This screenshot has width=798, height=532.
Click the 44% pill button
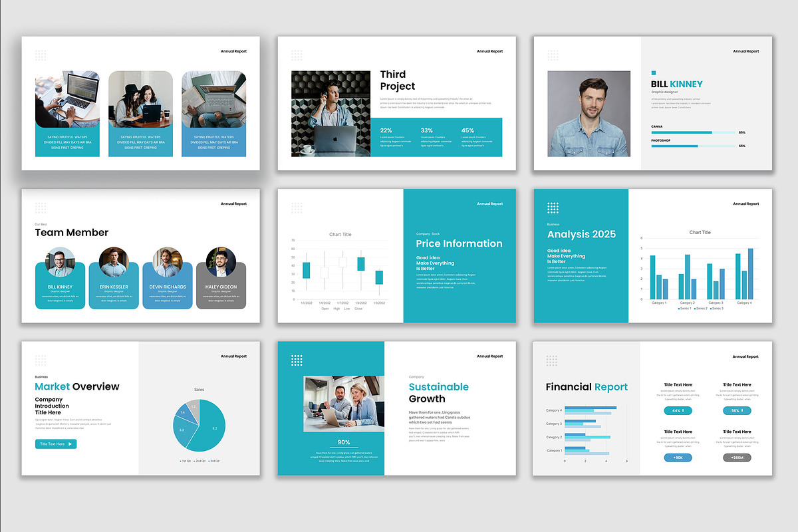(x=678, y=411)
